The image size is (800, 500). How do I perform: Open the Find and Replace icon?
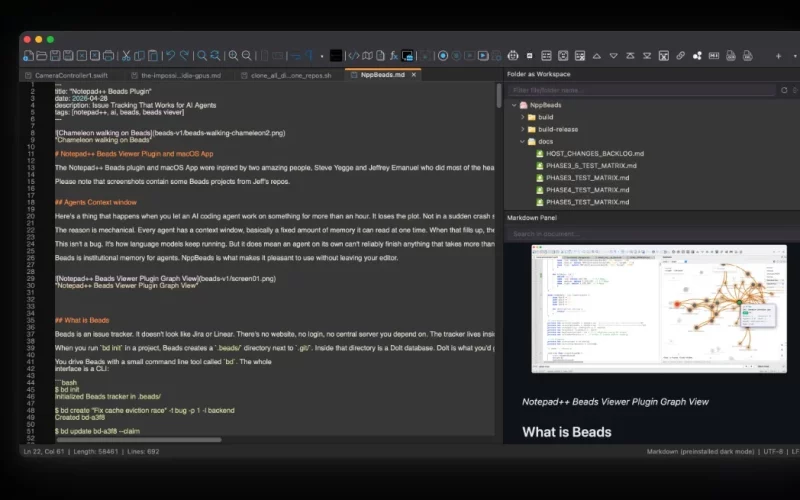pos(215,56)
